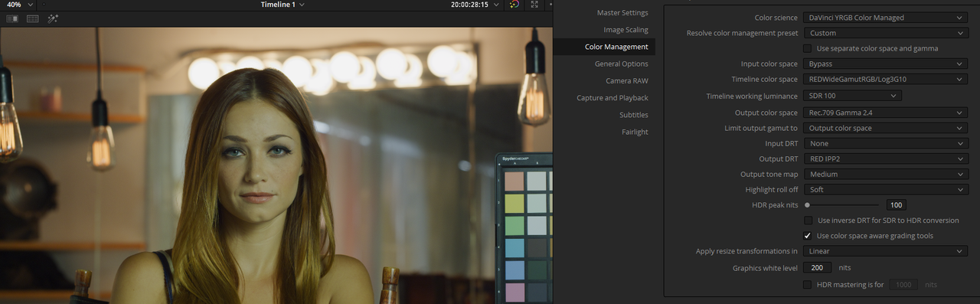
Task: Uncheck Use color space aware grading tools
Action: click(x=808, y=236)
